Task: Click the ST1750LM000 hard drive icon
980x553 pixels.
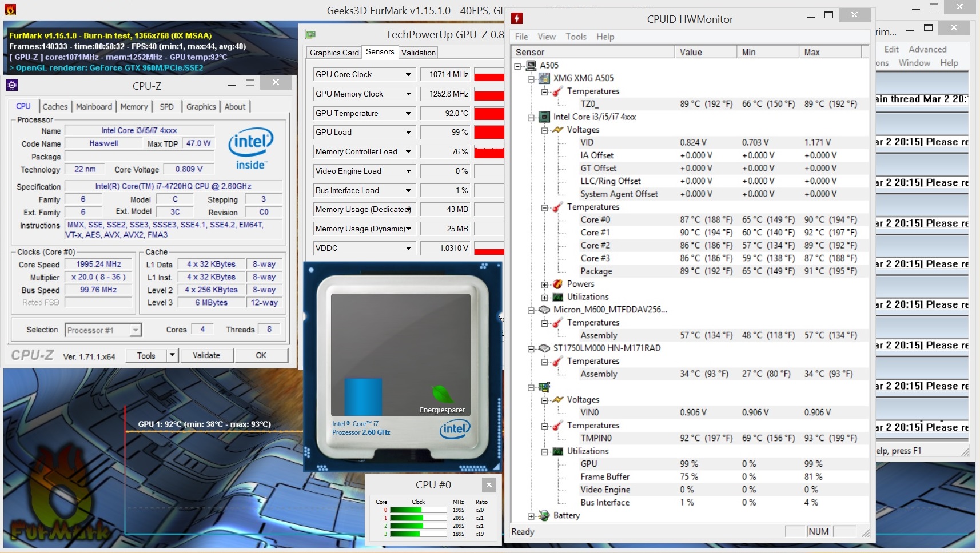Action: 544,348
